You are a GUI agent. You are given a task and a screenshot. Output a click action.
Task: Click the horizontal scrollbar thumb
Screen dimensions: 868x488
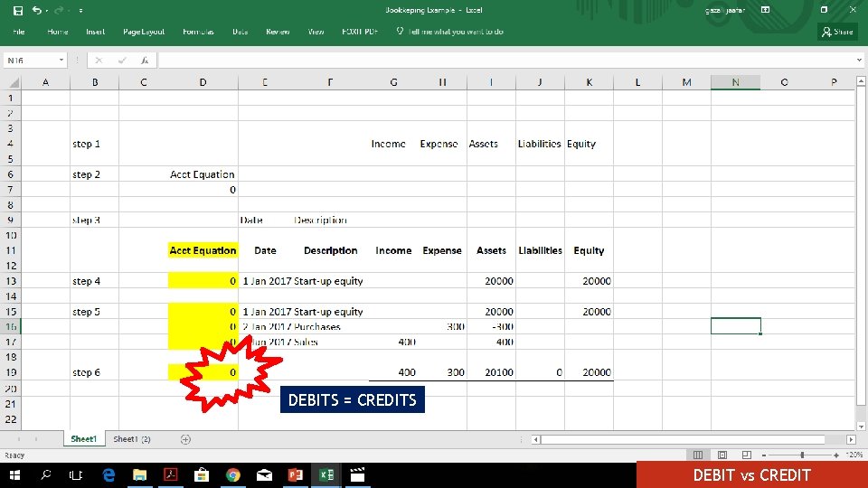click(684, 439)
